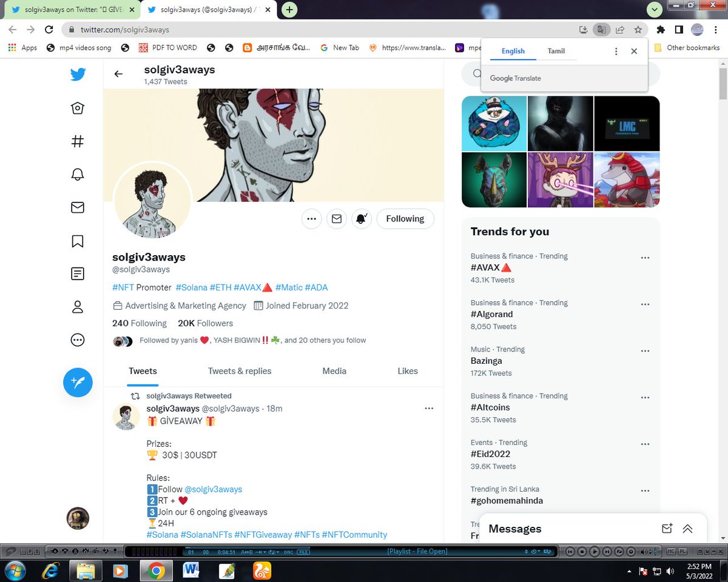Open PDF TO WORD bookmark
Screen dimensions: 728x582
[x=167, y=47]
